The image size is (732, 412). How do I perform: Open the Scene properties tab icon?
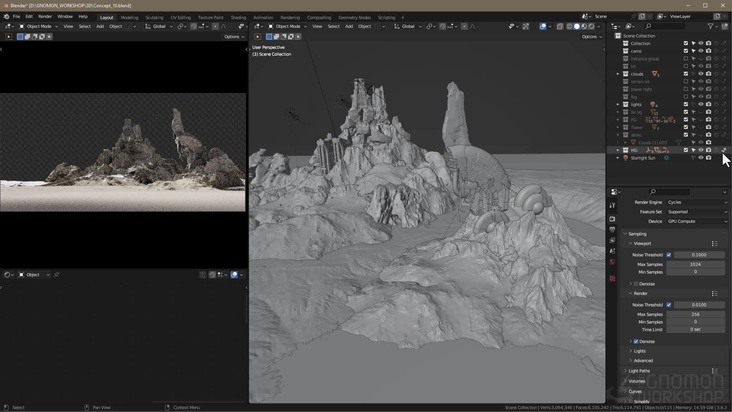612,251
